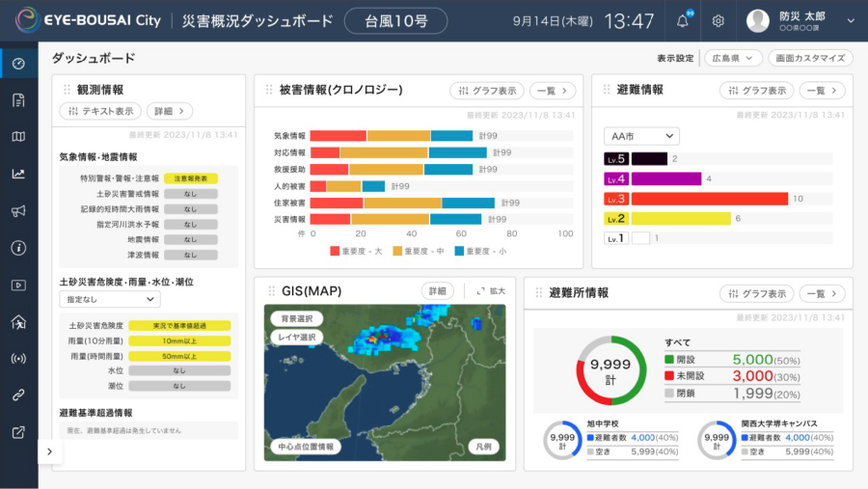The width and height of the screenshot is (868, 489).
Task: Click 画面カスタマイズ button
Action: click(x=810, y=58)
